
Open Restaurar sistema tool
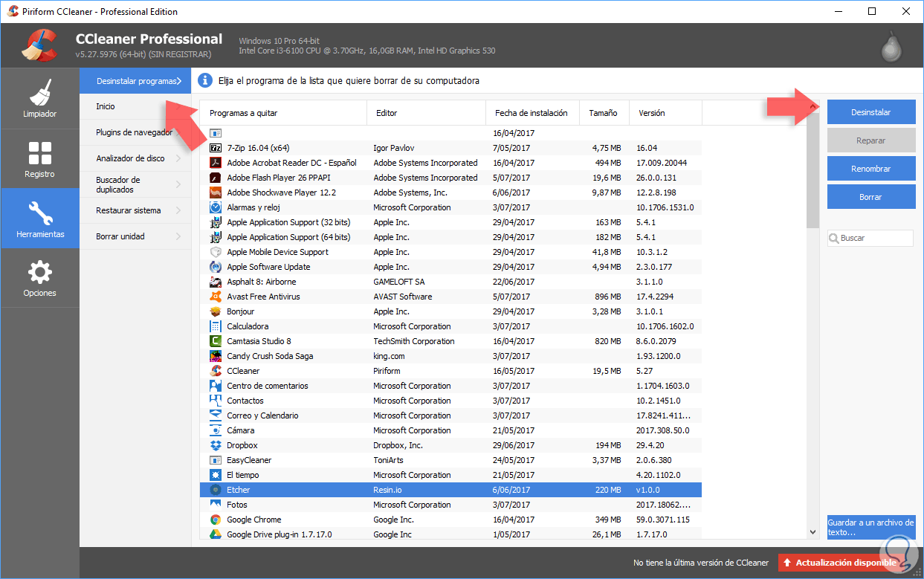135,210
